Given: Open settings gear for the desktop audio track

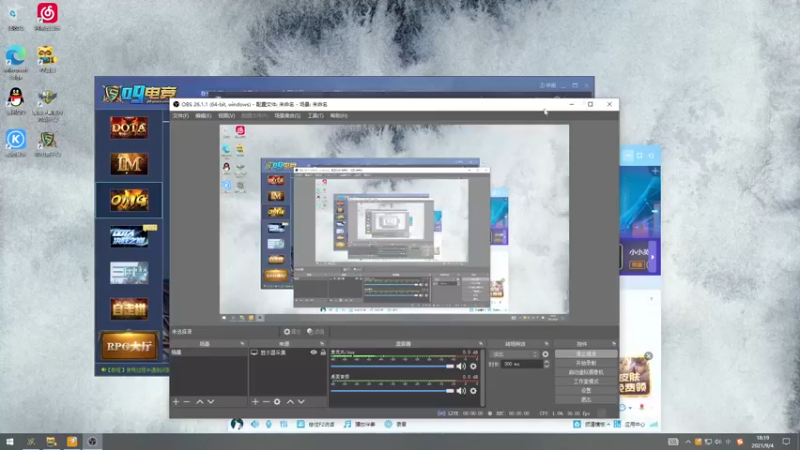Looking at the screenshot, I should (473, 391).
